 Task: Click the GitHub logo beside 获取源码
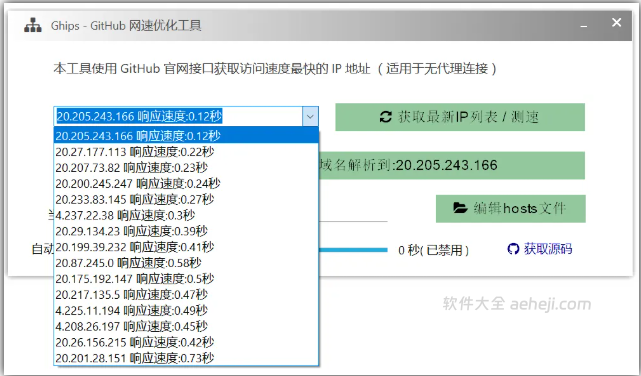pyautogui.click(x=513, y=248)
